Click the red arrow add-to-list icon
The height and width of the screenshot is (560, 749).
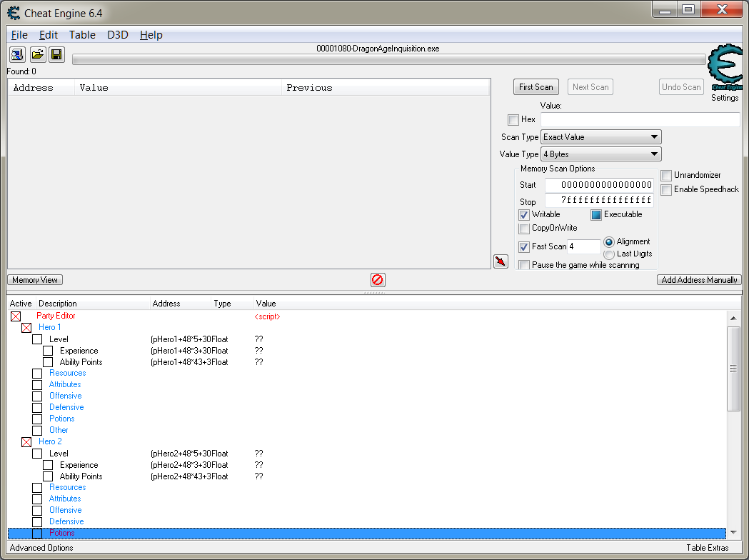pyautogui.click(x=501, y=261)
